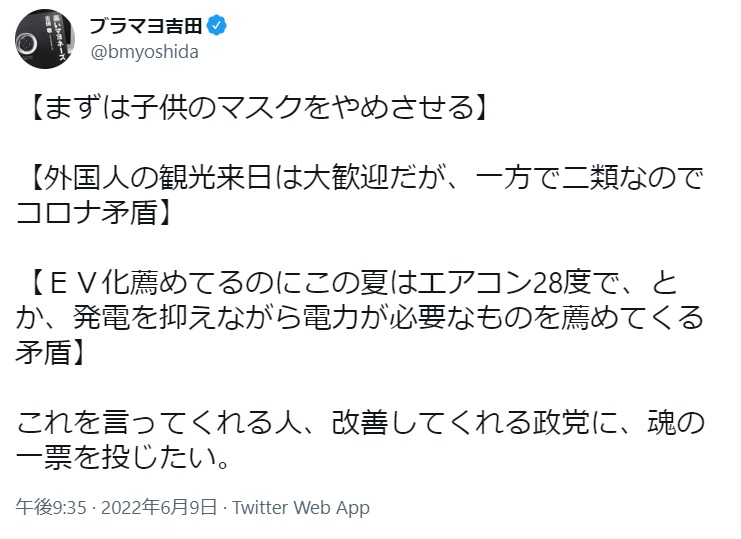Click the line starting これを言ってくれる人
This screenshot has width=741, height=539.
tap(360, 423)
